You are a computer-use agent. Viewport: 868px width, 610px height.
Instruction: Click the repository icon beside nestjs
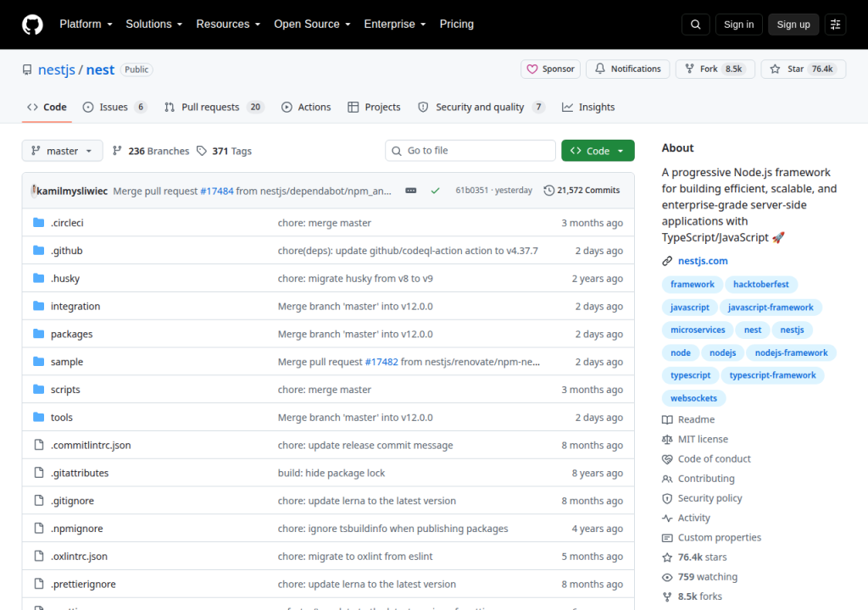tap(27, 69)
